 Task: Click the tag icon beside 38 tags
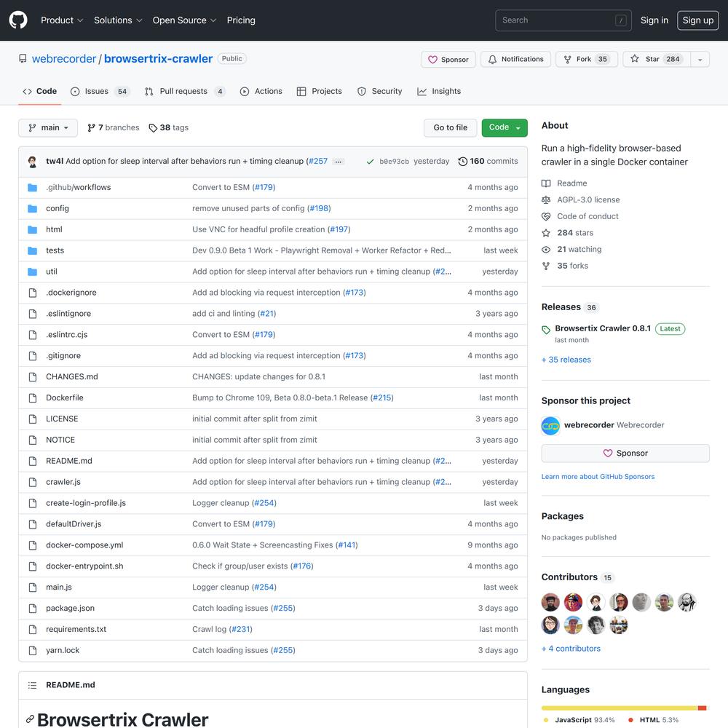[153, 127]
